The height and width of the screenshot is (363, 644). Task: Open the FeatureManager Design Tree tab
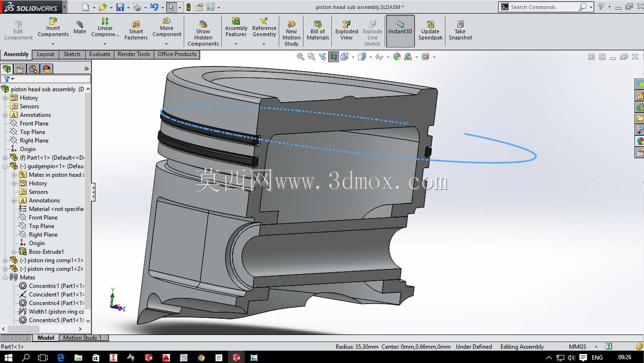7,69
